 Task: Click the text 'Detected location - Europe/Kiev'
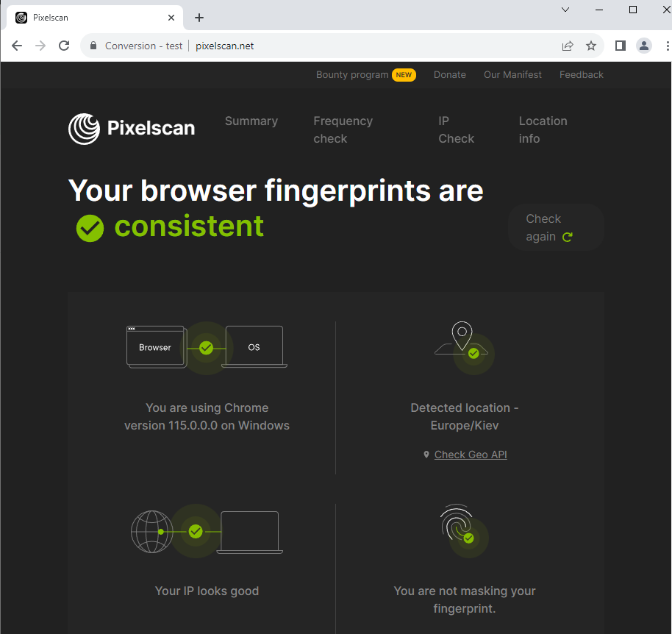point(464,416)
